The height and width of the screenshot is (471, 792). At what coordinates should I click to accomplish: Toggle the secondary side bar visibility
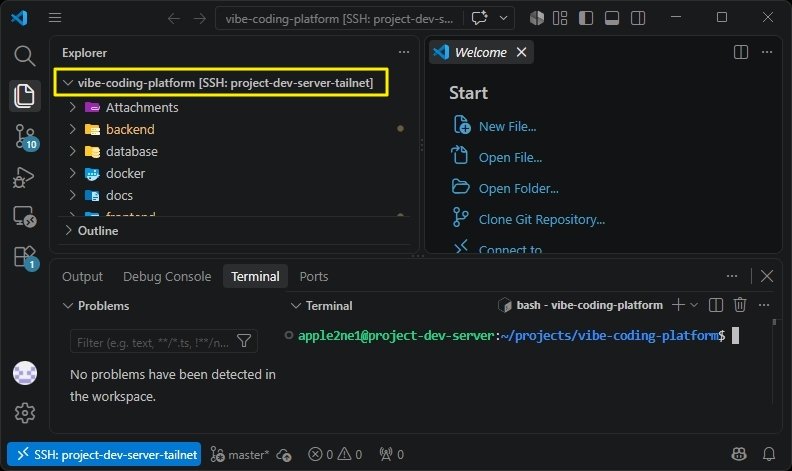click(x=638, y=18)
